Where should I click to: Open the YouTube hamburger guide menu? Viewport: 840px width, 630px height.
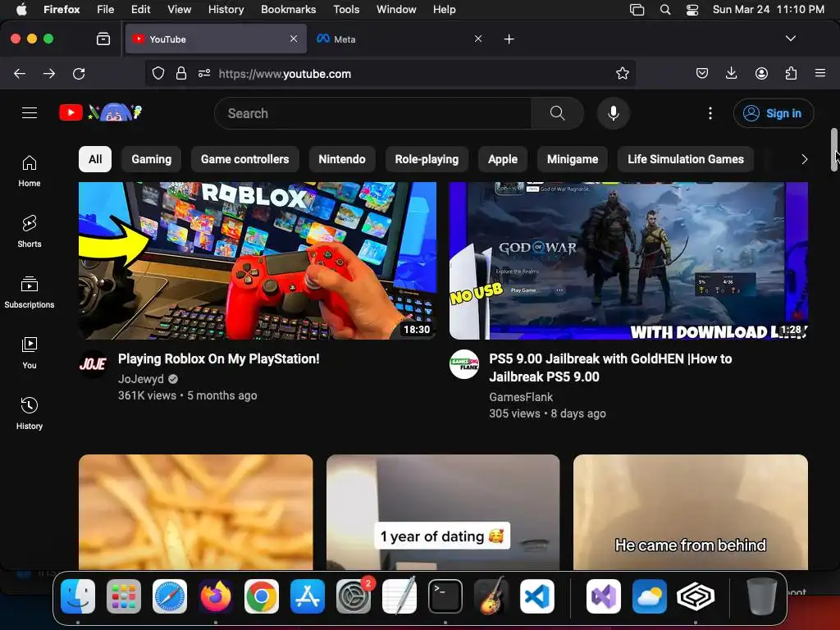(30, 113)
